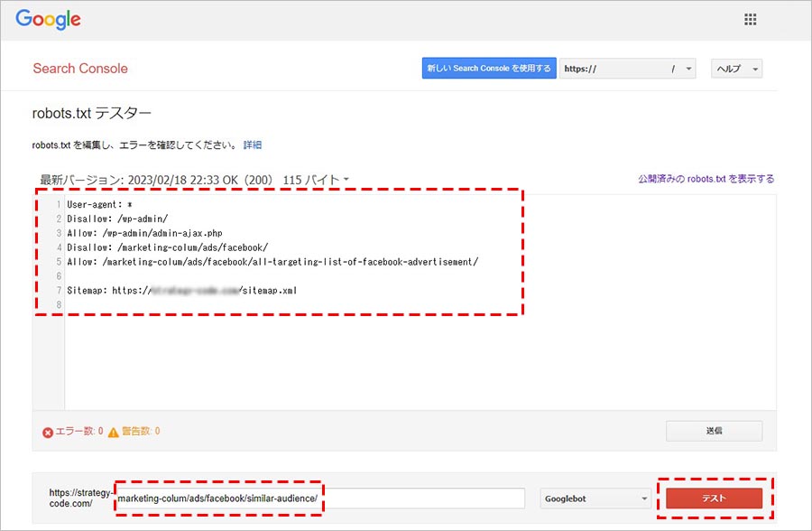Image resolution: width=812 pixels, height=531 pixels.
Task: Expand the site property dropdown
Action: (627, 69)
